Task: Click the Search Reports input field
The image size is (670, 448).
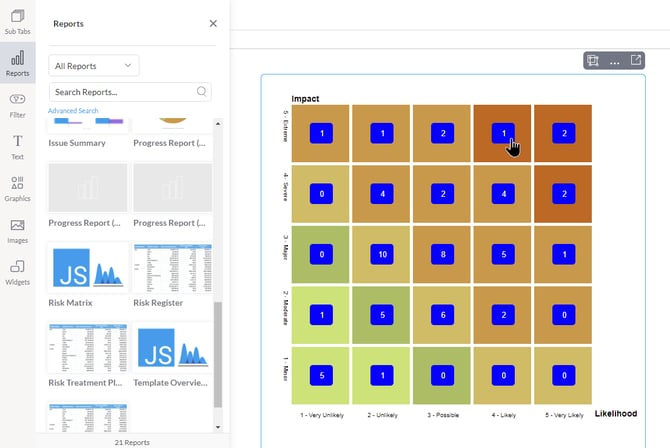Action: pyautogui.click(x=122, y=92)
